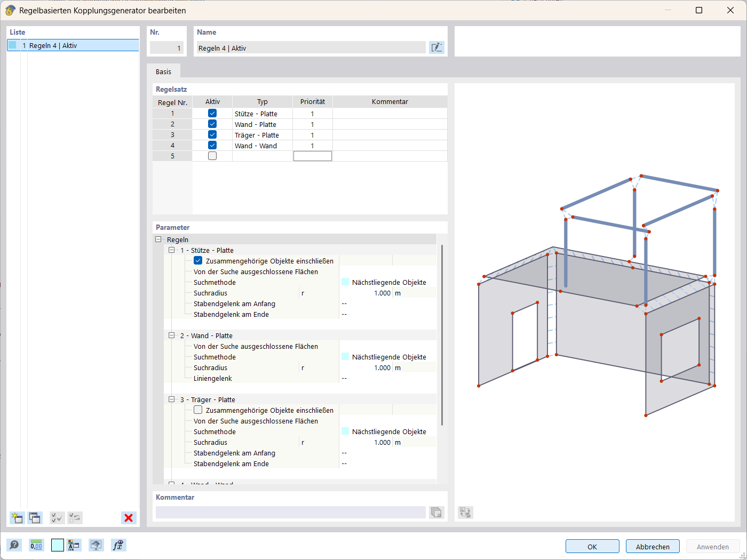Collapse the Regeln tree node
The height and width of the screenshot is (560, 747).
pos(158,239)
